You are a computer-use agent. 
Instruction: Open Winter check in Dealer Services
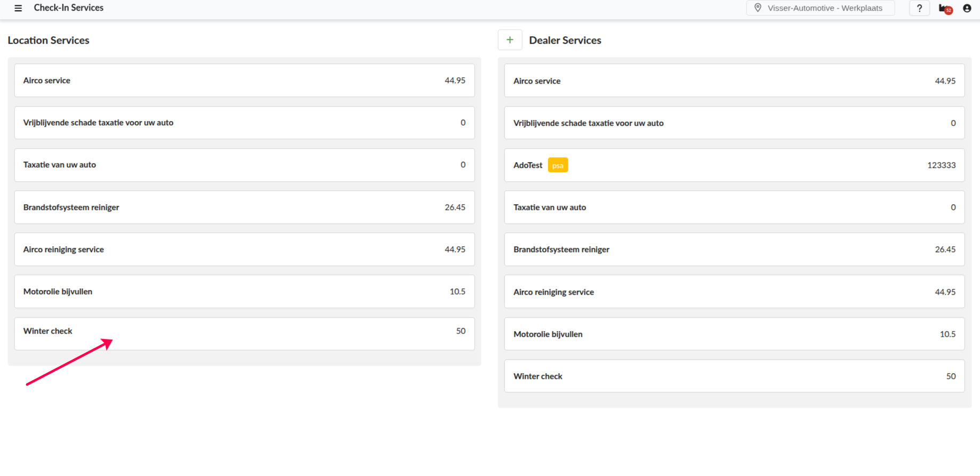[x=734, y=376]
